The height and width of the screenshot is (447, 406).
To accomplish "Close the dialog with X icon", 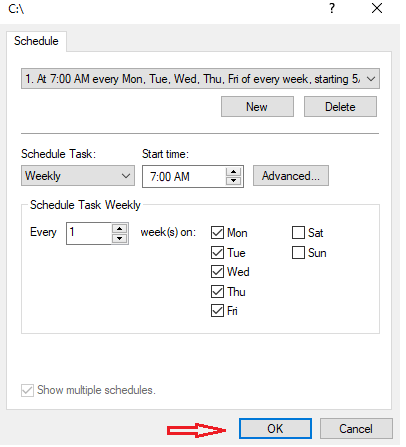I will click(x=377, y=8).
